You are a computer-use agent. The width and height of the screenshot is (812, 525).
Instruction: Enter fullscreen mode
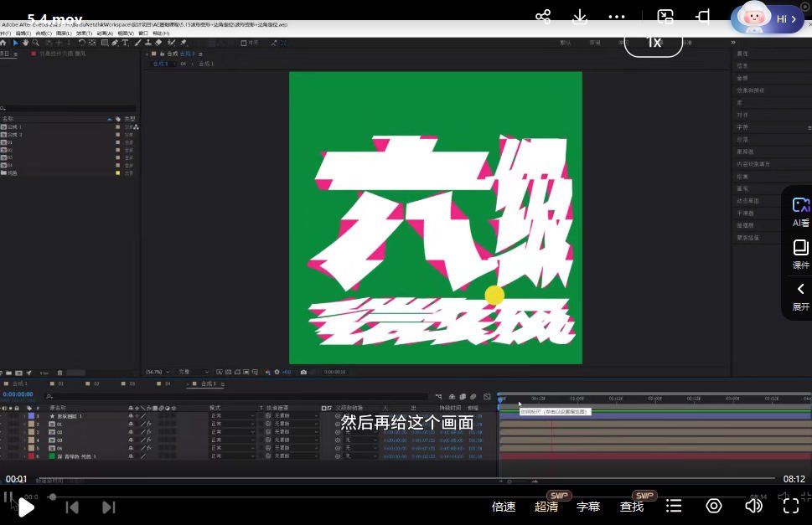pyautogui.click(x=790, y=506)
